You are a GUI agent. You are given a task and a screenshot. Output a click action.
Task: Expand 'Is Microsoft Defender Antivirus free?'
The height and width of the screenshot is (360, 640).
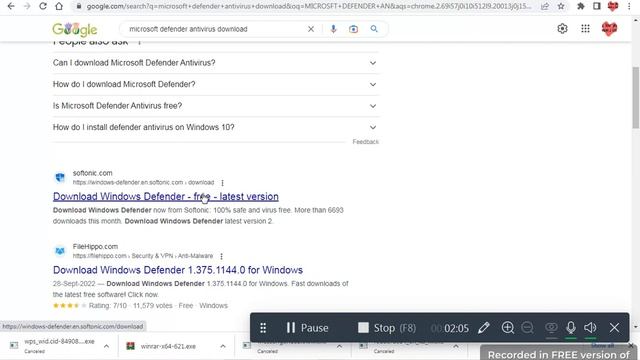point(216,106)
